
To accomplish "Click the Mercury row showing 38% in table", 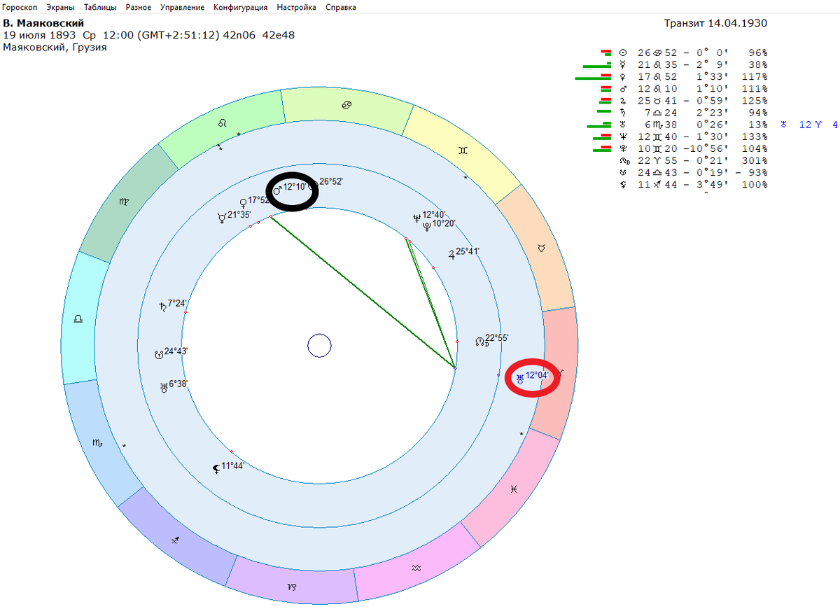I will 693,64.
